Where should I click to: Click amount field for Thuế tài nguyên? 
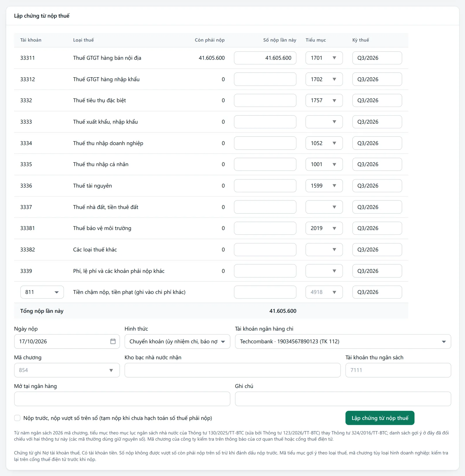265,186
